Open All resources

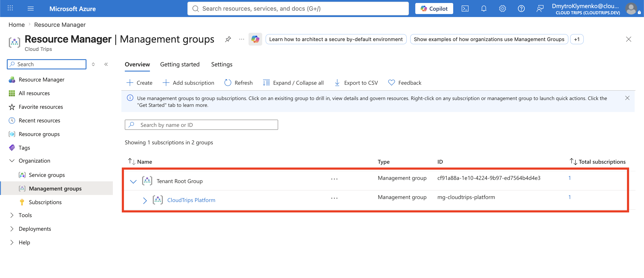click(x=34, y=93)
